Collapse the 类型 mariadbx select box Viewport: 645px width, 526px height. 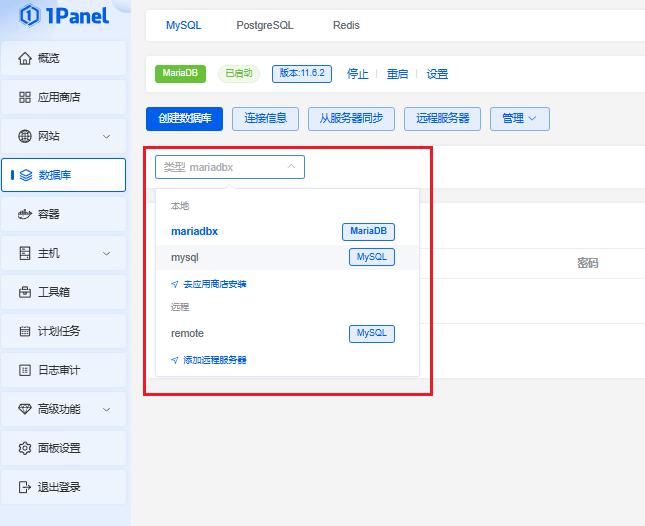[230, 167]
